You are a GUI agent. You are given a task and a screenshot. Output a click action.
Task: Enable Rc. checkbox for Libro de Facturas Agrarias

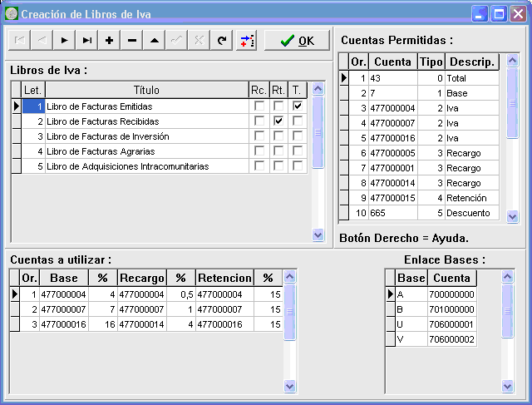pyautogui.click(x=259, y=151)
